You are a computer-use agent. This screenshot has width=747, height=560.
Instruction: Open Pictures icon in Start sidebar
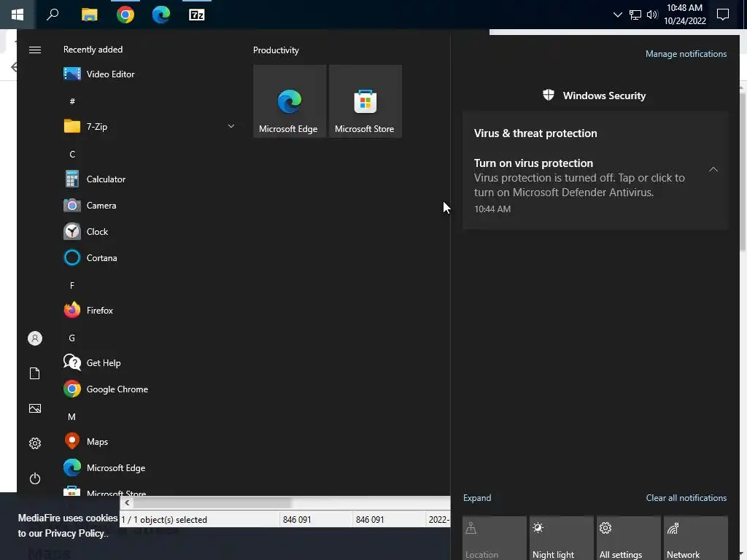click(x=35, y=408)
